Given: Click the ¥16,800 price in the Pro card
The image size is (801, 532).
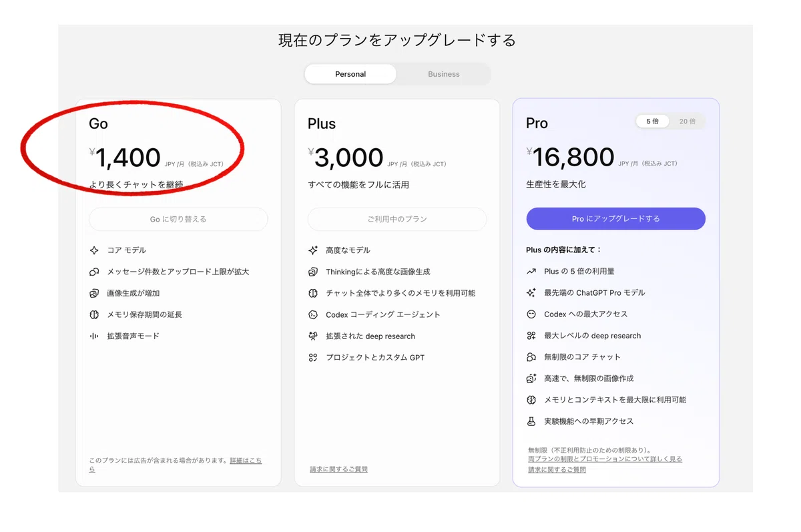Looking at the screenshot, I should click(x=570, y=158).
